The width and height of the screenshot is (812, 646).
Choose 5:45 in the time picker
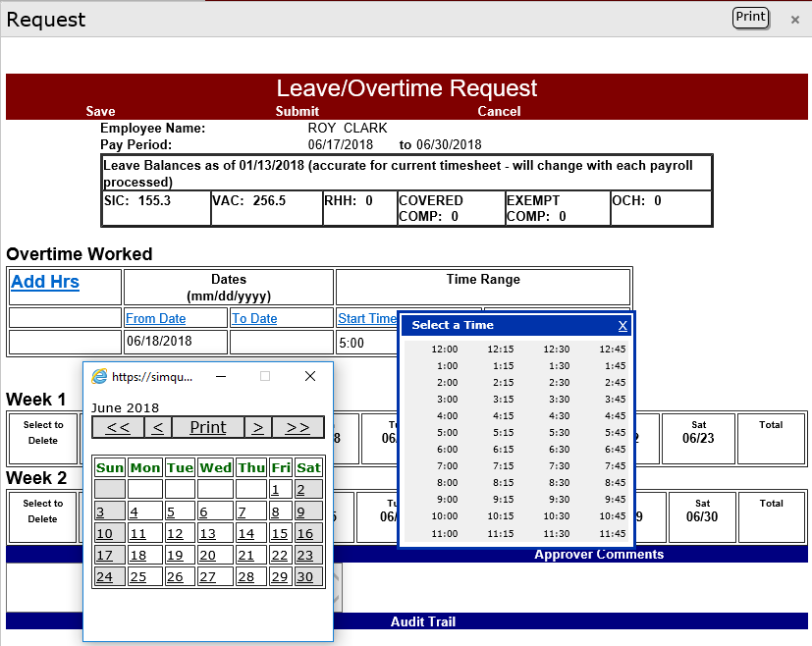(616, 432)
